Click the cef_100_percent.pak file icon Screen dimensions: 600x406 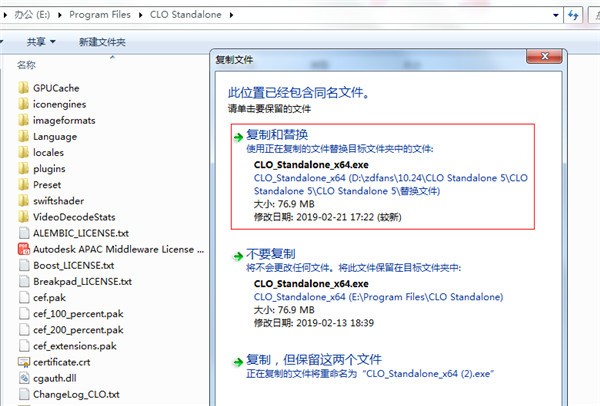pos(24,313)
